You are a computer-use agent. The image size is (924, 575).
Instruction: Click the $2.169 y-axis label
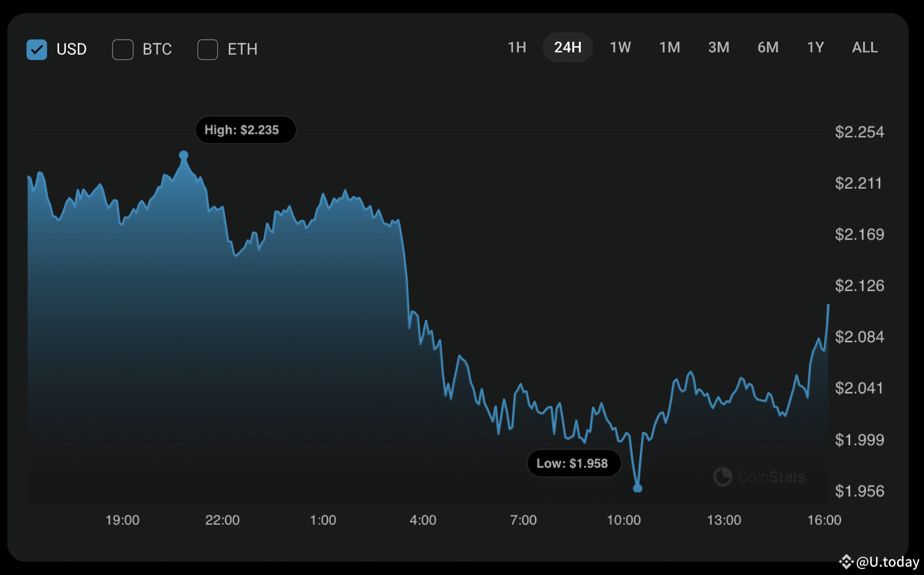[x=859, y=235]
